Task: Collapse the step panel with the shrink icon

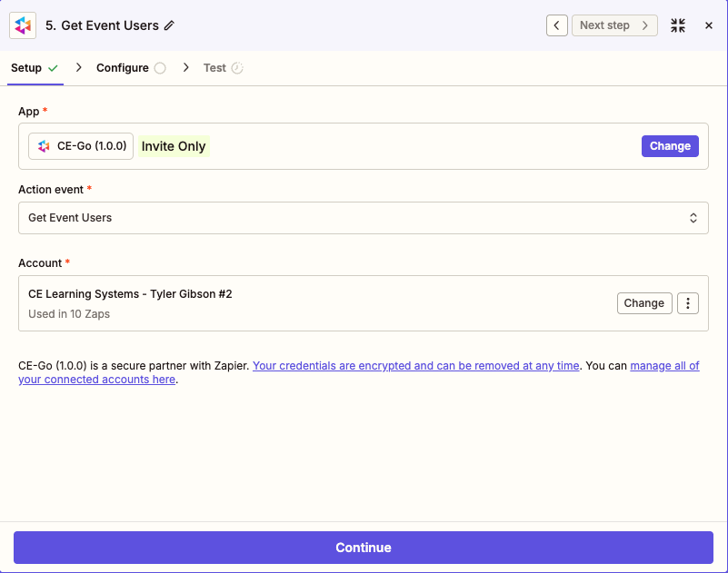Action: 678,25
